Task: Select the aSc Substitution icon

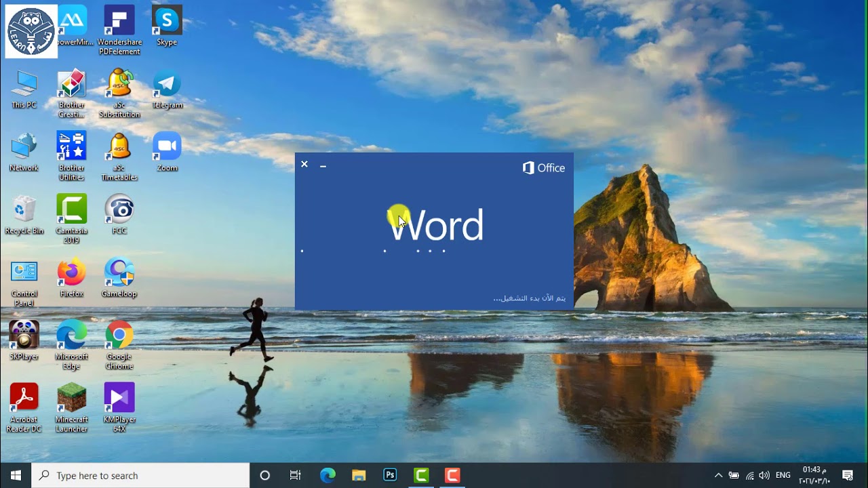Action: pyautogui.click(x=119, y=94)
